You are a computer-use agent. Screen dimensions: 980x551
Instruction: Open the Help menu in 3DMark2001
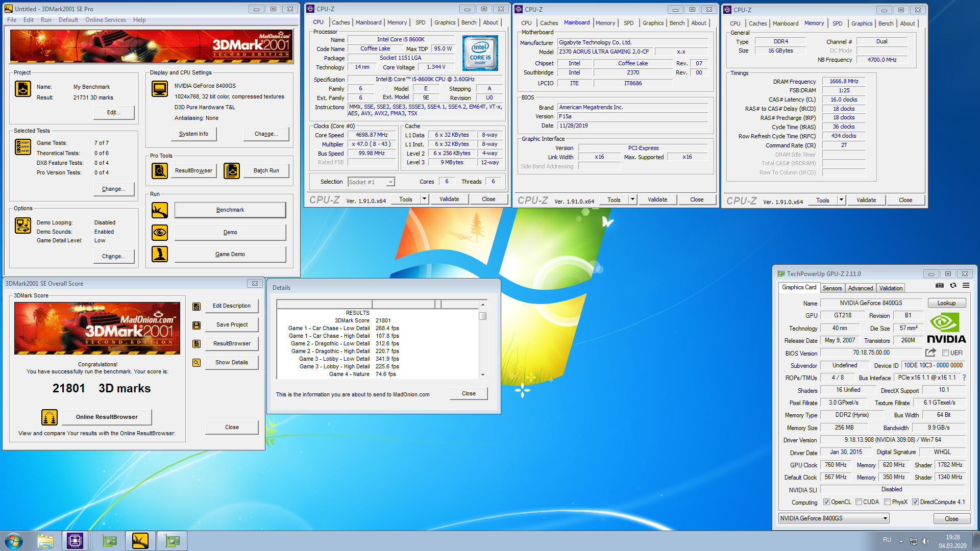pyautogui.click(x=139, y=20)
